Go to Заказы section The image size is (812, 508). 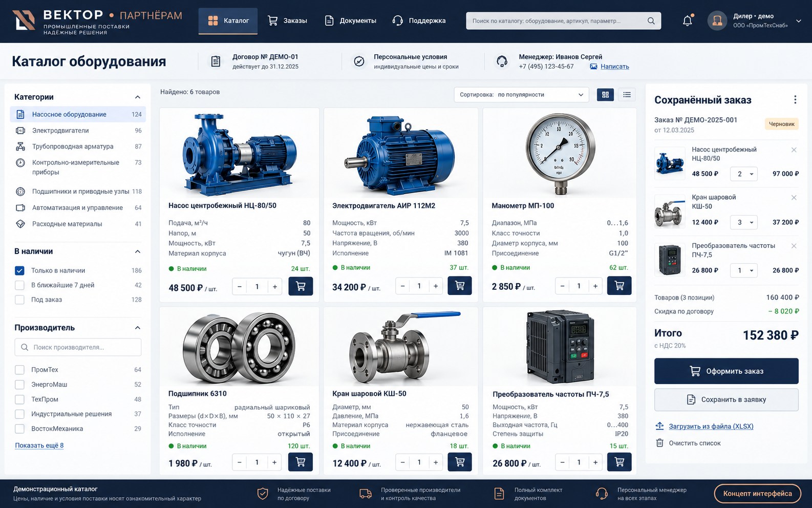pos(287,21)
